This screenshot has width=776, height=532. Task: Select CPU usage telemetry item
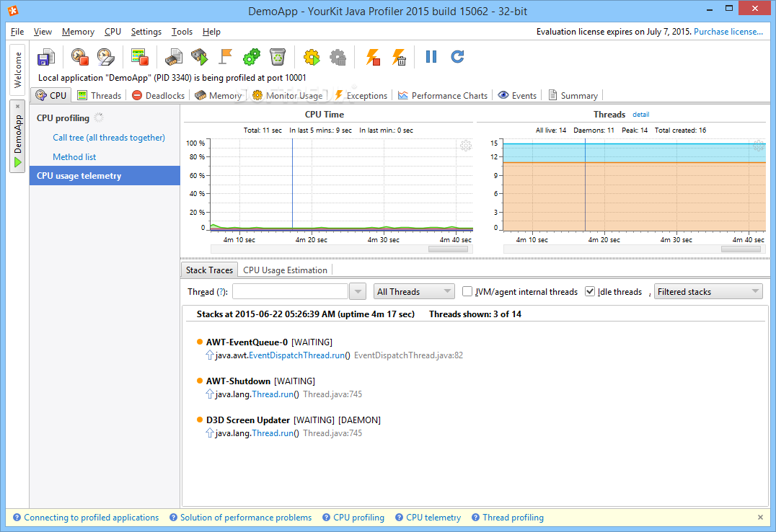click(105, 176)
